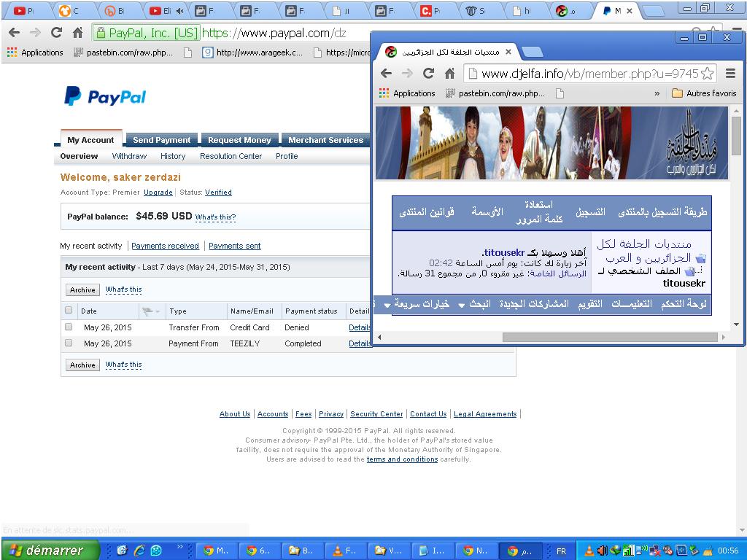The width and height of the screenshot is (747, 560).
Task: Check the Payment From TEEZILY row
Action: pos(69,343)
